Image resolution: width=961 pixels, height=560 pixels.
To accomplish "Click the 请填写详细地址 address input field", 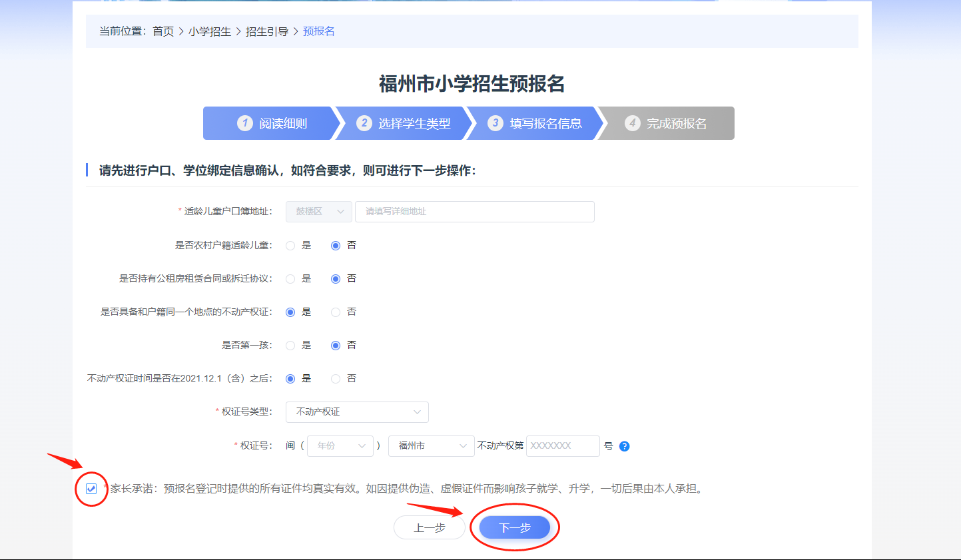I will tap(474, 212).
